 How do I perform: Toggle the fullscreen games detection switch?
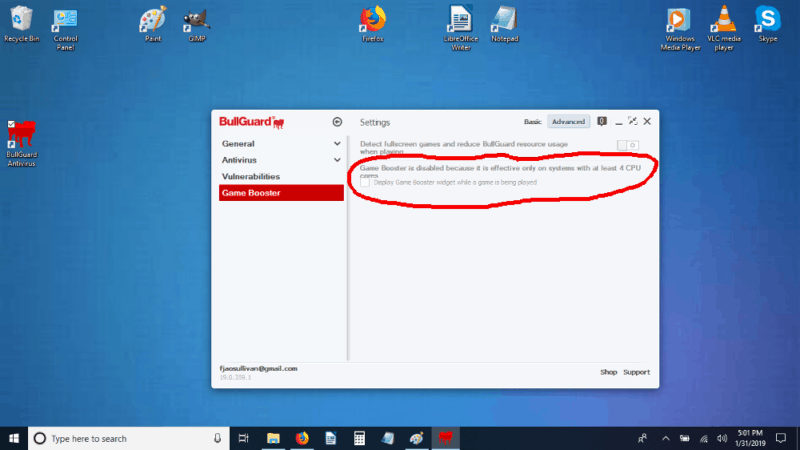tap(628, 145)
